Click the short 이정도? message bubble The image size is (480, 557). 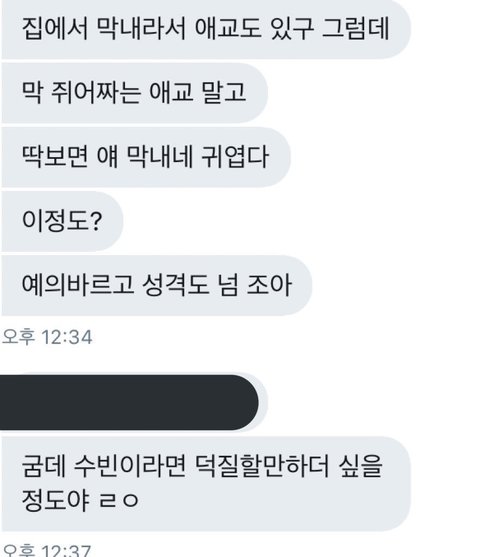point(62,221)
